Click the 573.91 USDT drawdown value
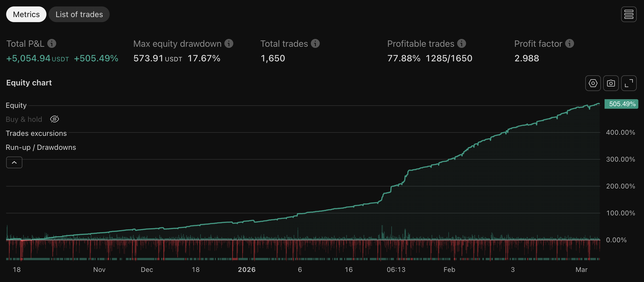This screenshot has height=282, width=644. [x=158, y=58]
